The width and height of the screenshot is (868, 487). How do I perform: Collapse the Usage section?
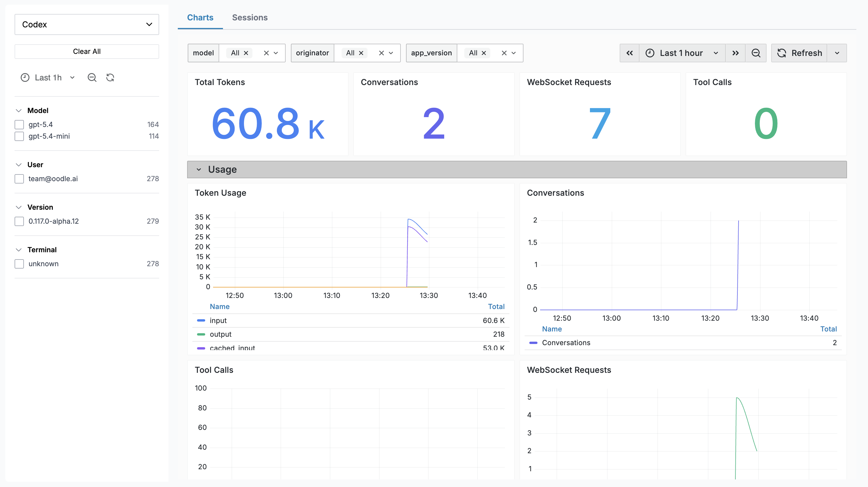[x=199, y=170]
